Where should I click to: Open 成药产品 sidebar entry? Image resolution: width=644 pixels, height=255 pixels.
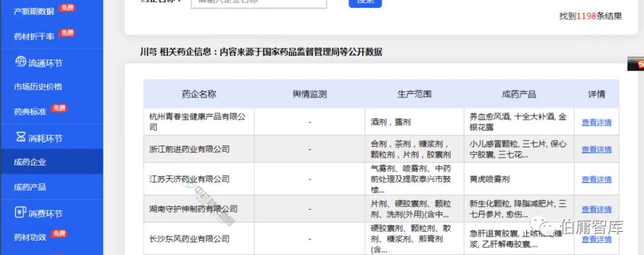point(30,187)
